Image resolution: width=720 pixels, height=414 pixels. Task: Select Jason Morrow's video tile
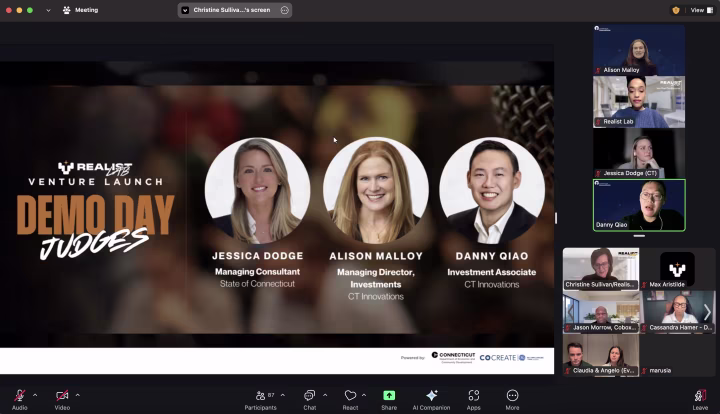coord(601,312)
